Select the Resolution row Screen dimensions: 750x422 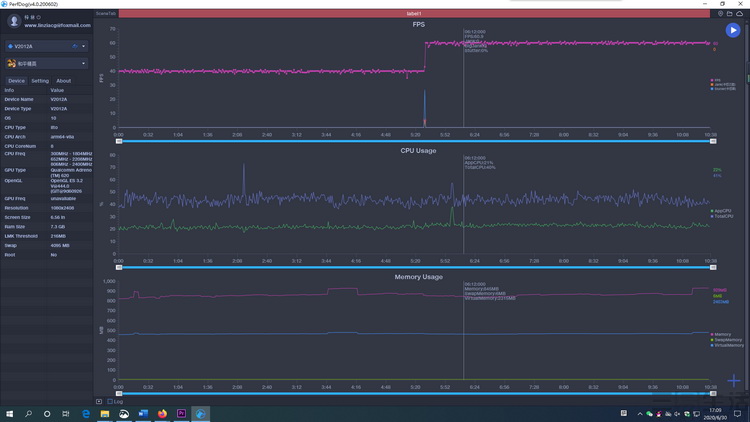click(47, 208)
